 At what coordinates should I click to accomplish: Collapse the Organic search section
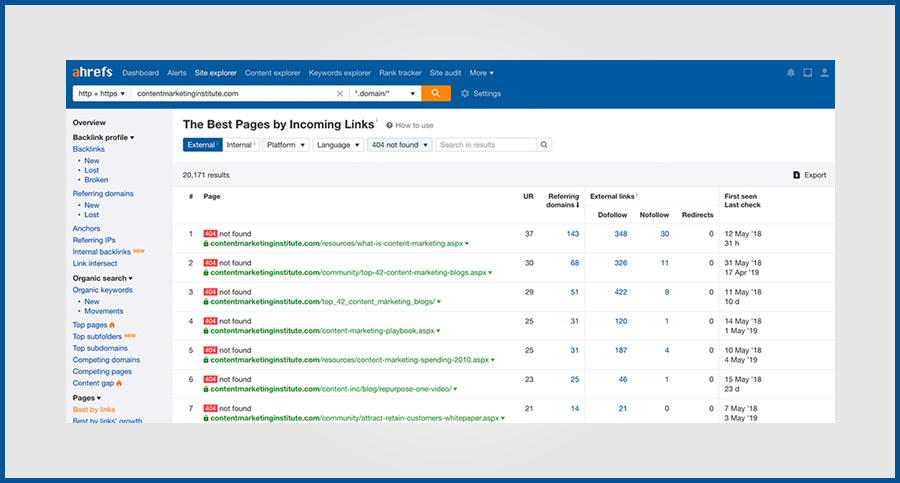[x=102, y=278]
